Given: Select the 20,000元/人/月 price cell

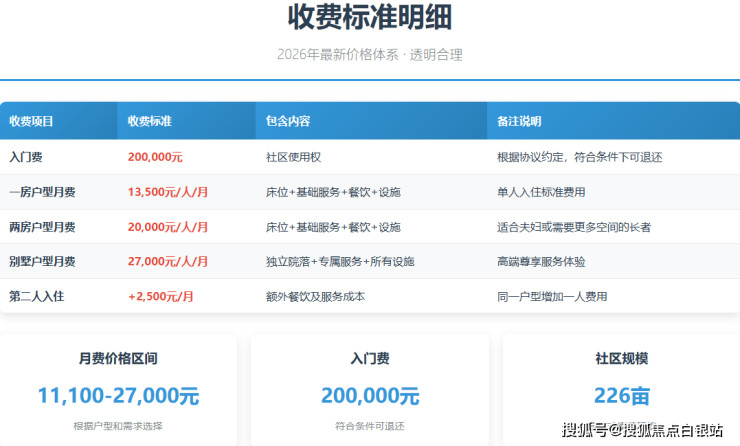Looking at the screenshot, I should pyautogui.click(x=168, y=227).
